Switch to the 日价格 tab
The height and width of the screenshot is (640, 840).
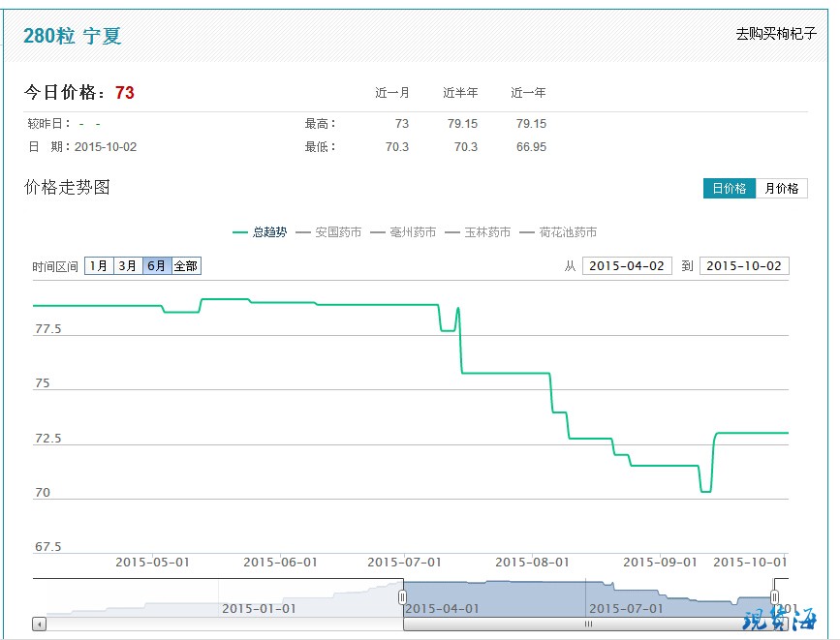coord(729,189)
